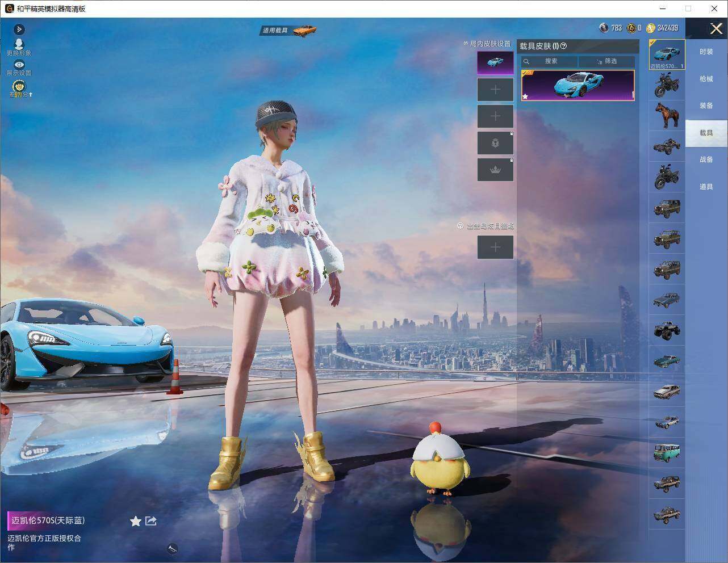The image size is (728, 563).
Task: Open the 差871分 rank badge icon
Action: click(x=19, y=86)
